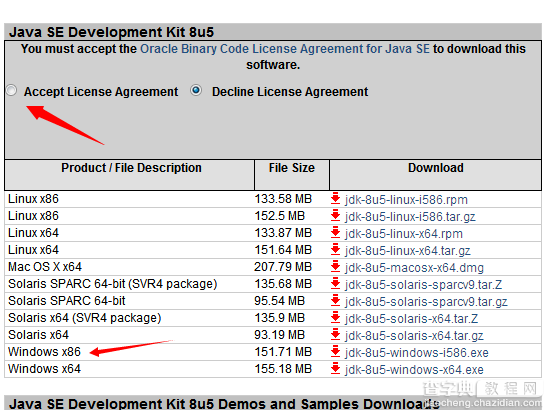Click download icon for jdk-8u5-macosx-x64.dmg
The height and width of the screenshot is (410, 555).
tap(335, 267)
